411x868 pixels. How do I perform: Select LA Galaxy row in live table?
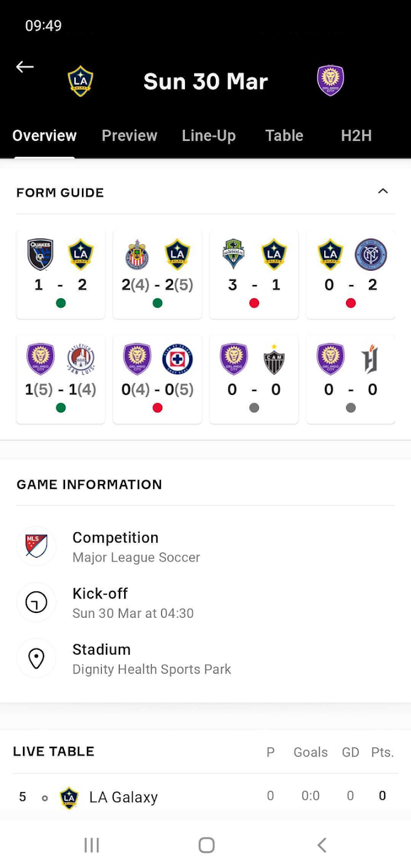point(205,797)
